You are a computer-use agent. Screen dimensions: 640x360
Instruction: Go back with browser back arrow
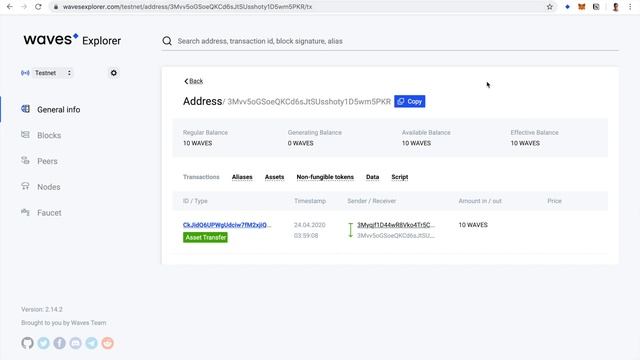tap(10, 7)
